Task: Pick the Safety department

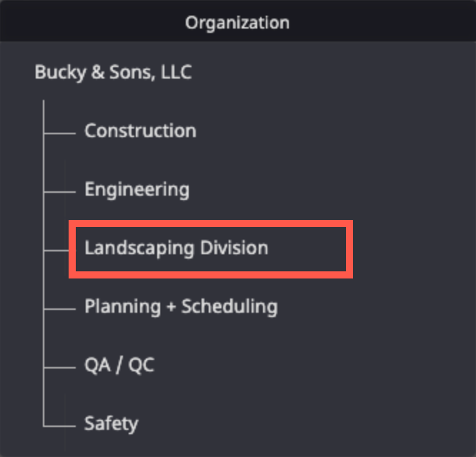Action: 111,423
